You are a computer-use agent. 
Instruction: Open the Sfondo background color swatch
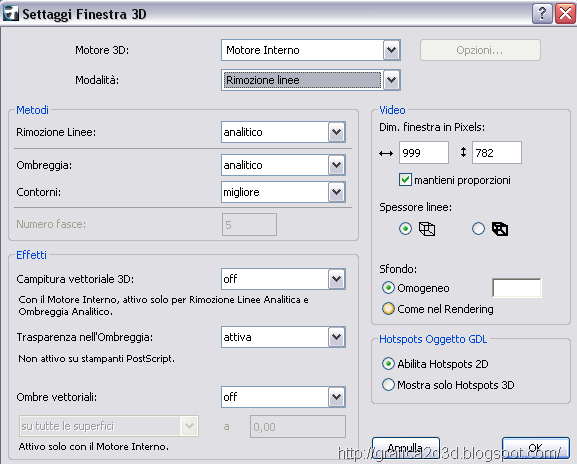click(x=517, y=288)
